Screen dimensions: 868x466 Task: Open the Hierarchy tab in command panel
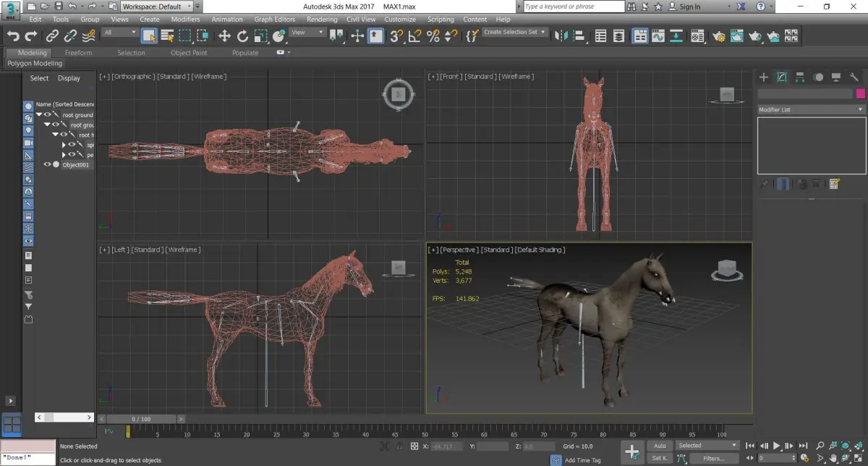[800, 77]
